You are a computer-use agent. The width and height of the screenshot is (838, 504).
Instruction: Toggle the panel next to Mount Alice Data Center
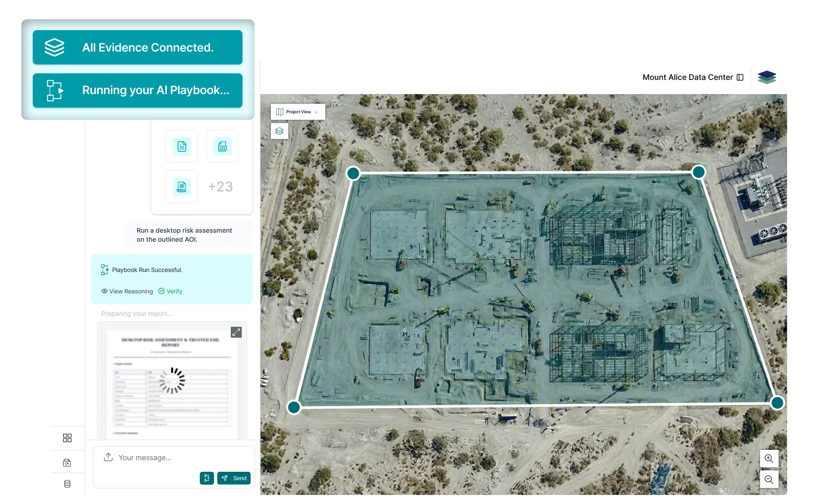[x=740, y=77]
